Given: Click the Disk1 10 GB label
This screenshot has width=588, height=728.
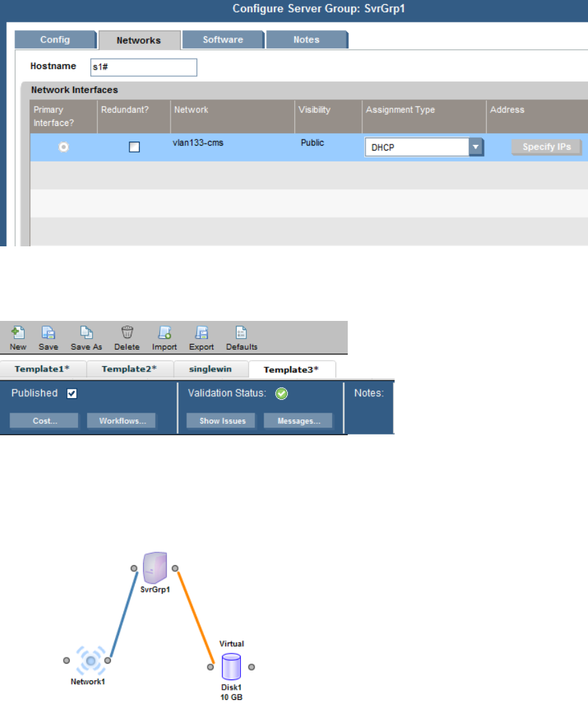Looking at the screenshot, I should coord(231,692).
